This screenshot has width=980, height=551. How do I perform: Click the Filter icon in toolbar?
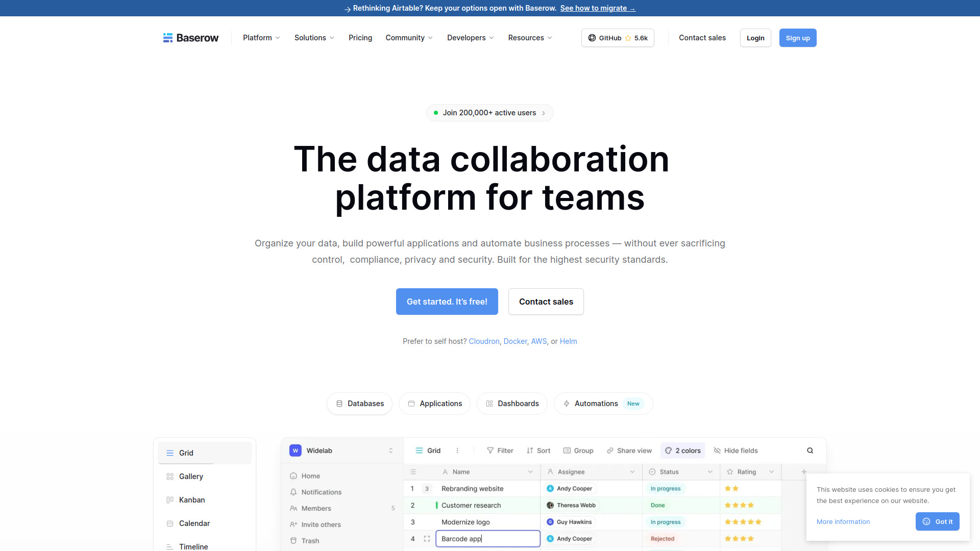pyautogui.click(x=490, y=450)
